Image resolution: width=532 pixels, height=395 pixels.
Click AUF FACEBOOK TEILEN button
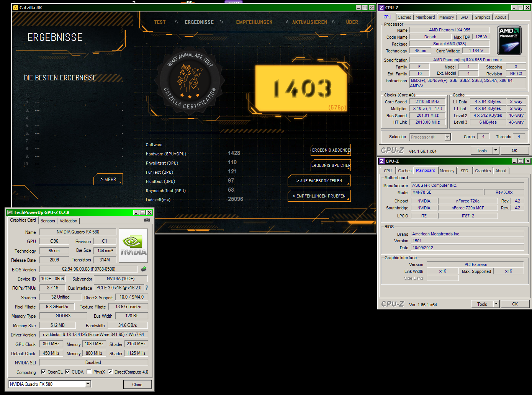(319, 181)
